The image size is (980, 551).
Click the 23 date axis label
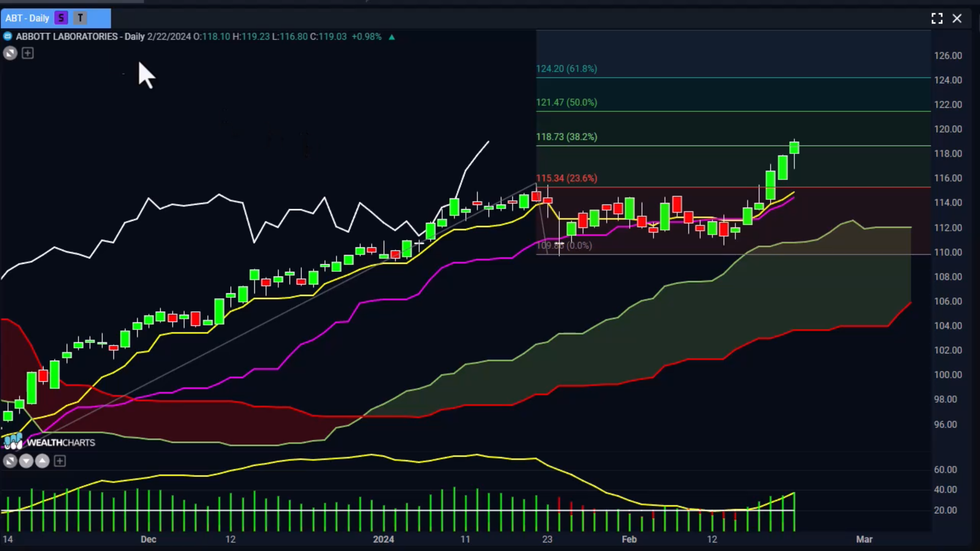coord(547,539)
